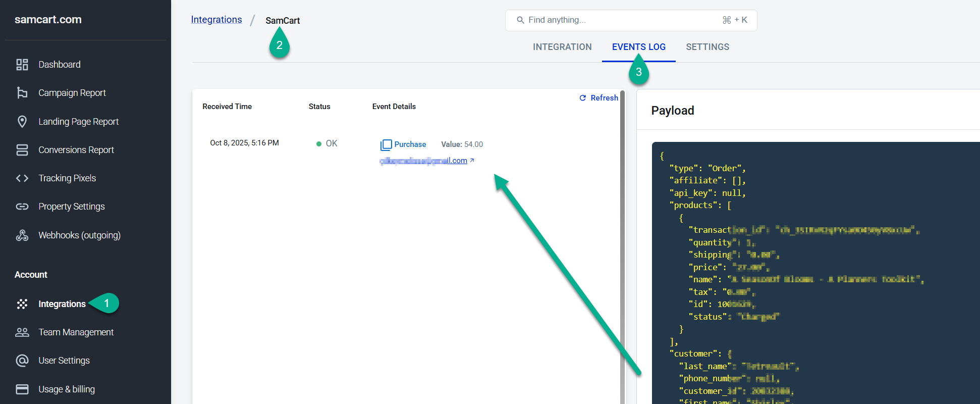The image size is (980, 404).
Task: Click the Received Time column header
Action: [x=227, y=107]
